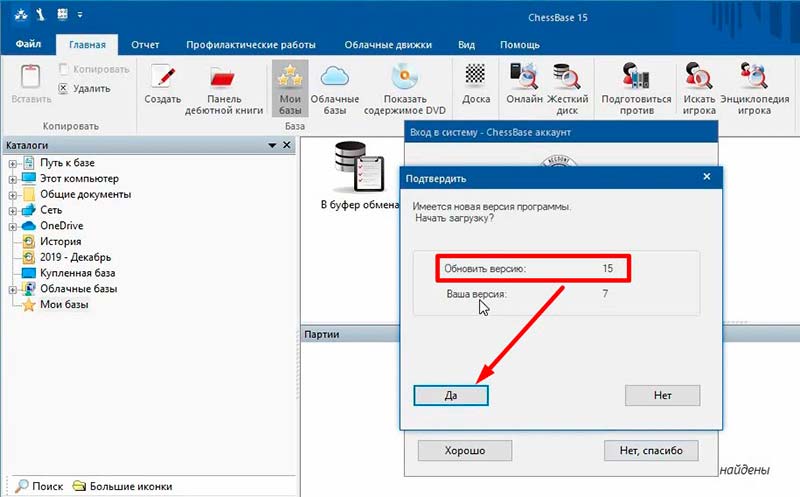Open the Каталоги panel dropdown arrow

point(272,146)
